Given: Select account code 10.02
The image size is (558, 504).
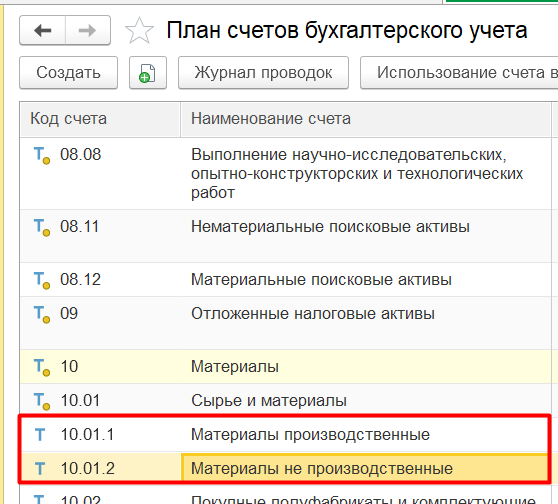Looking at the screenshot, I should pyautogui.click(x=80, y=500).
